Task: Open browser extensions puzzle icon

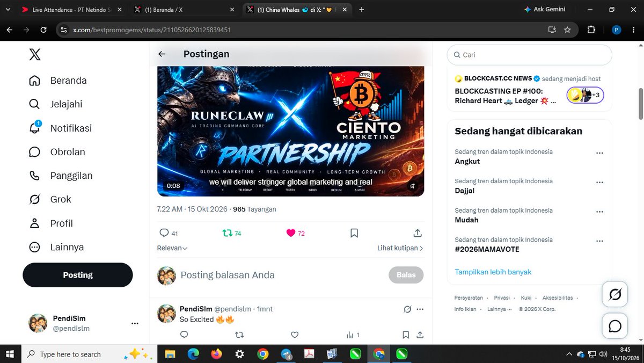Action: coord(591,30)
